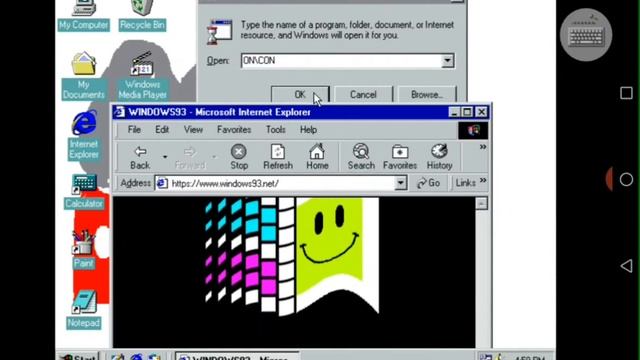Go to the Home page icon

coord(317,158)
